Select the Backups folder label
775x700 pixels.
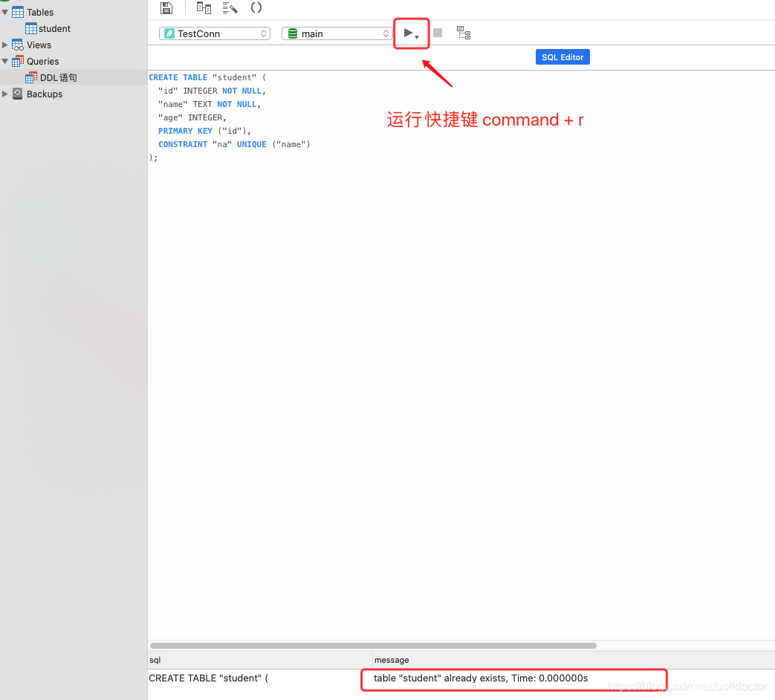click(45, 94)
